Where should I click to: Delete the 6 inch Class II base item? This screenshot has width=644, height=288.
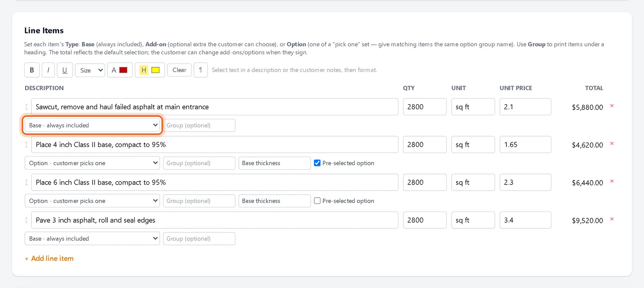coord(612,182)
